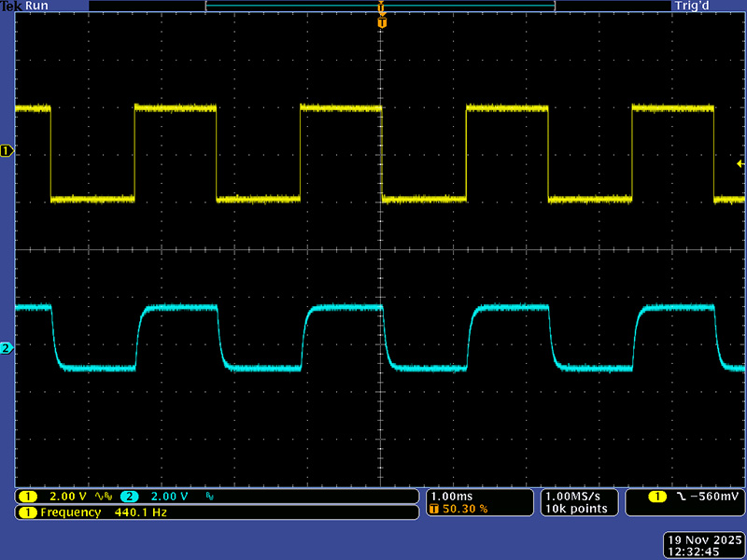747x560 pixels.
Task: Click the trigger source channel 1 badge
Action: [657, 496]
